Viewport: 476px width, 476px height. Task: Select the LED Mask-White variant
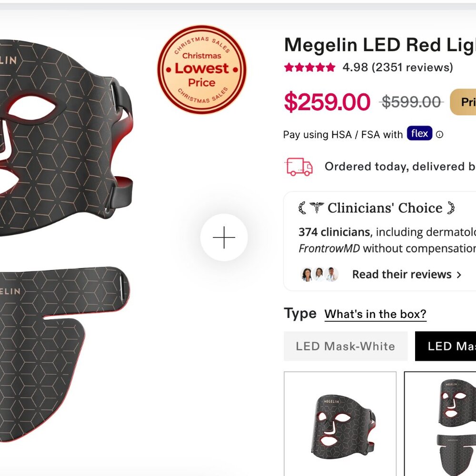pos(345,346)
